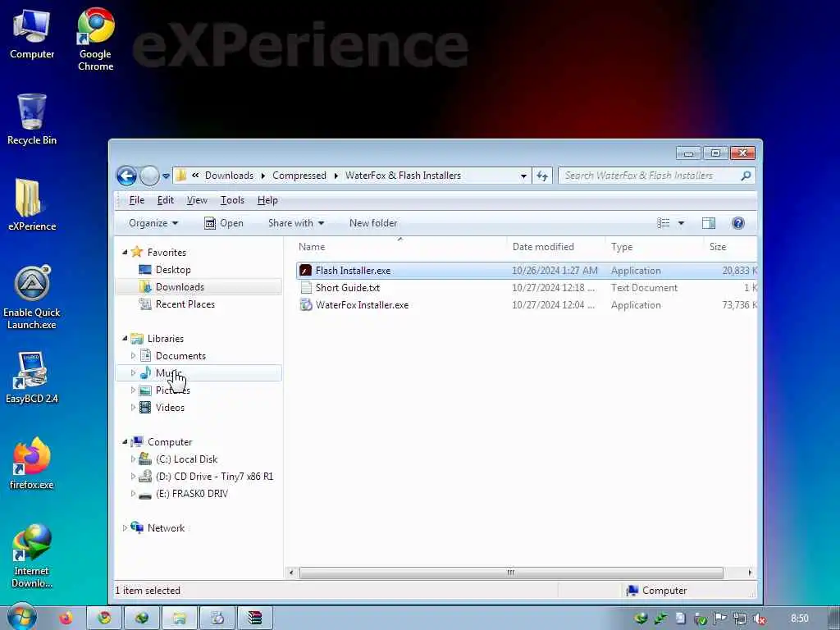The width and height of the screenshot is (840, 630).
Task: Open the Organize dropdown
Action: click(153, 223)
